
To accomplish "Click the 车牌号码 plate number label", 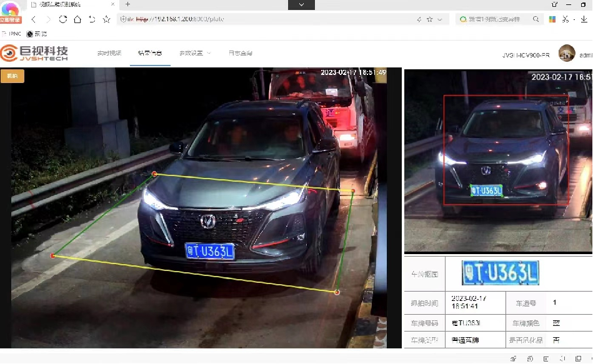I will (424, 323).
